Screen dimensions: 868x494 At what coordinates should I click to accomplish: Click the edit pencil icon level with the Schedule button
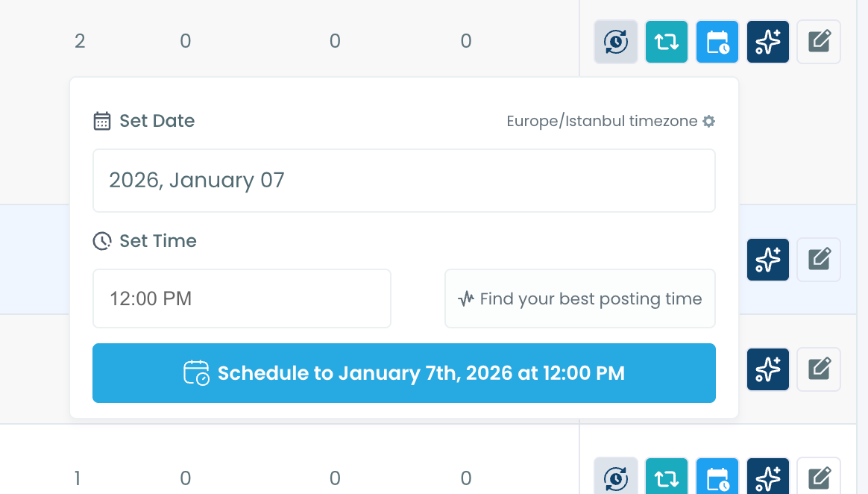(x=819, y=369)
